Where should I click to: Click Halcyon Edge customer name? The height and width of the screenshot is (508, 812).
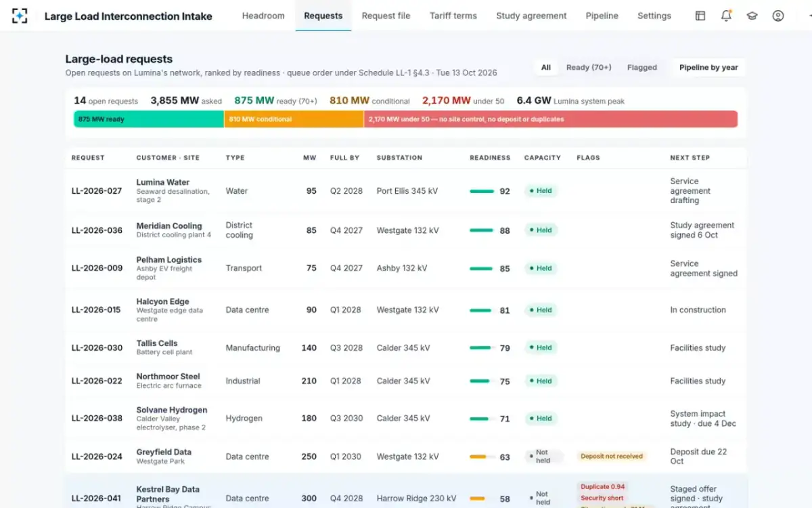(x=162, y=301)
